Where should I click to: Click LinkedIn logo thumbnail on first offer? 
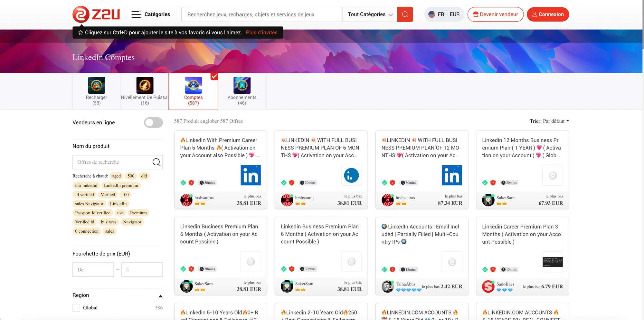click(251, 175)
